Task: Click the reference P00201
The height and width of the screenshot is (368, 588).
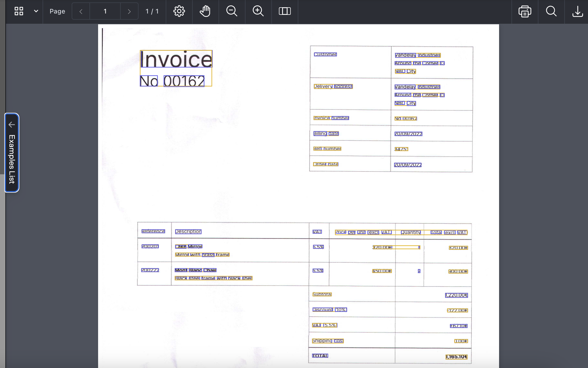Action: (150, 246)
